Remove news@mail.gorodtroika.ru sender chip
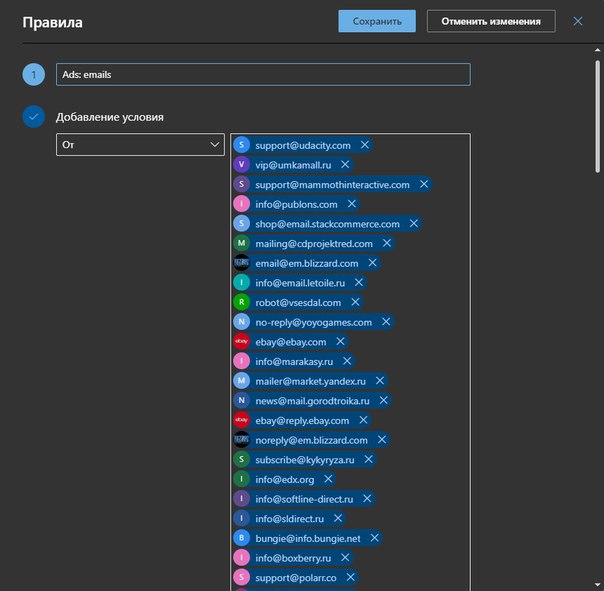Image resolution: width=604 pixels, height=591 pixels. point(383,400)
